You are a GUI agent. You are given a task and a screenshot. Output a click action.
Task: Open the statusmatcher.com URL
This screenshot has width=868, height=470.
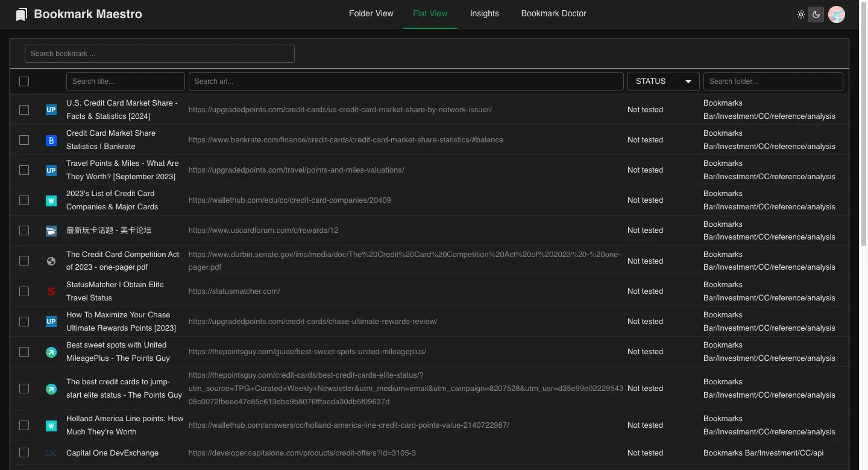[x=234, y=291]
